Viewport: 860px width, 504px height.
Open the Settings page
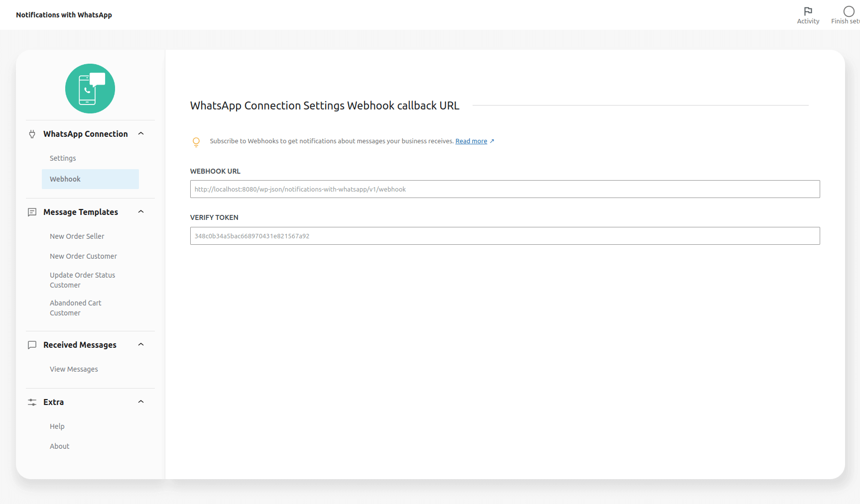[x=63, y=158]
